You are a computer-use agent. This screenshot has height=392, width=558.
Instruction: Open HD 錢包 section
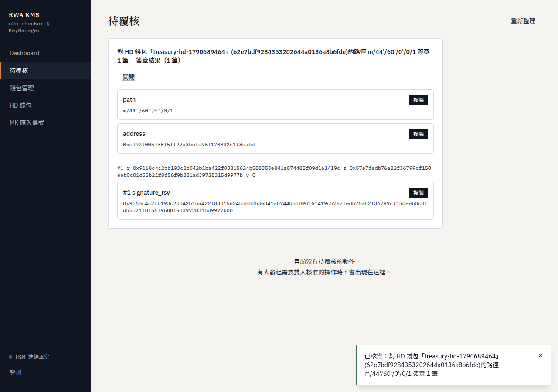click(x=45, y=105)
